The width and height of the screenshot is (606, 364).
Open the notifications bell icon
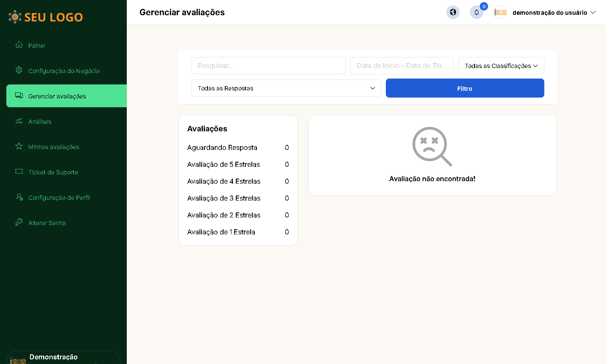pos(476,12)
